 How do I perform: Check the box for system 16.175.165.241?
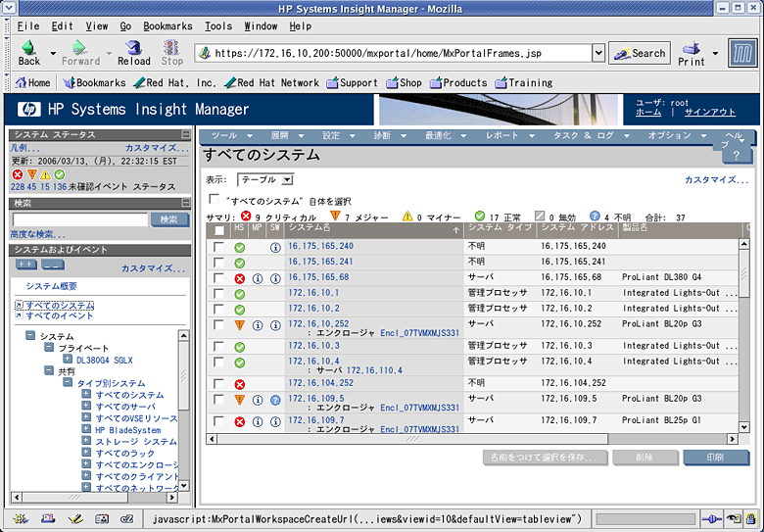click(x=218, y=263)
